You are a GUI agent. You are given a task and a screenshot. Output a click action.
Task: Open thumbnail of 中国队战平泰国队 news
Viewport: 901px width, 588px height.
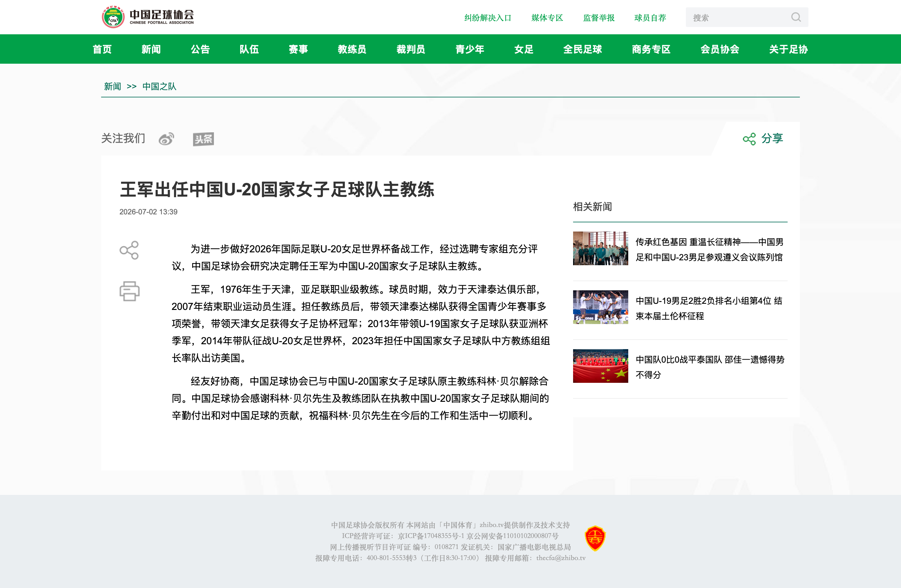600,366
